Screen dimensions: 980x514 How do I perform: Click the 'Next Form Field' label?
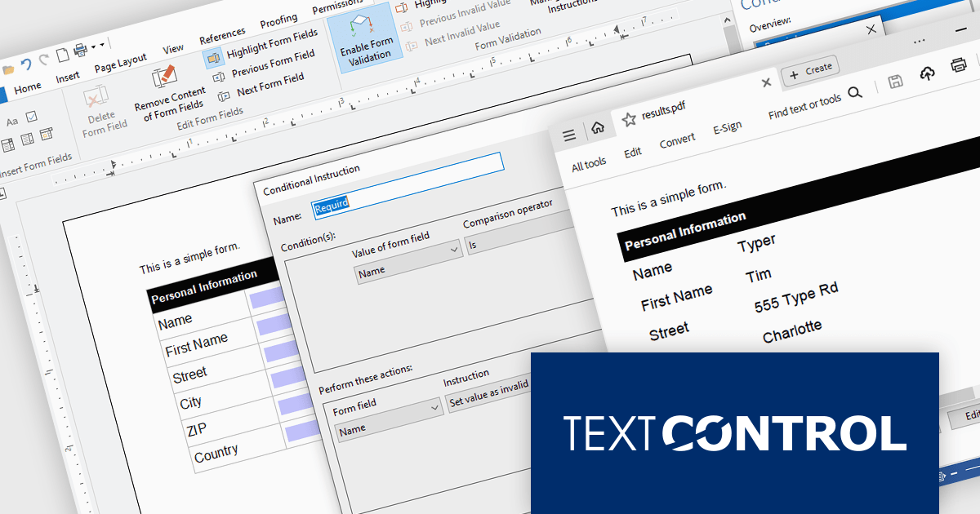point(270,85)
